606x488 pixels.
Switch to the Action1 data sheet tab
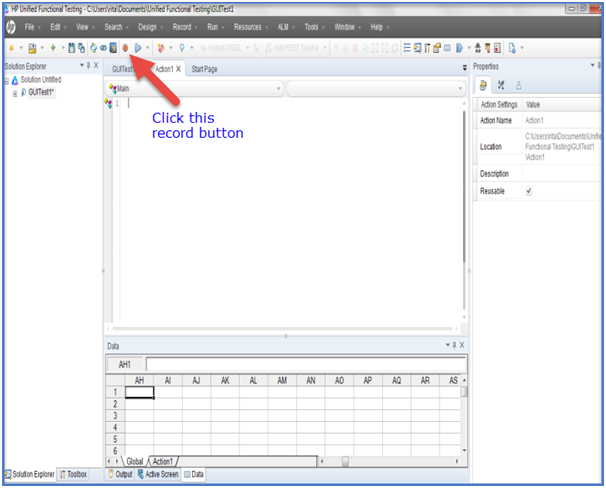click(162, 461)
